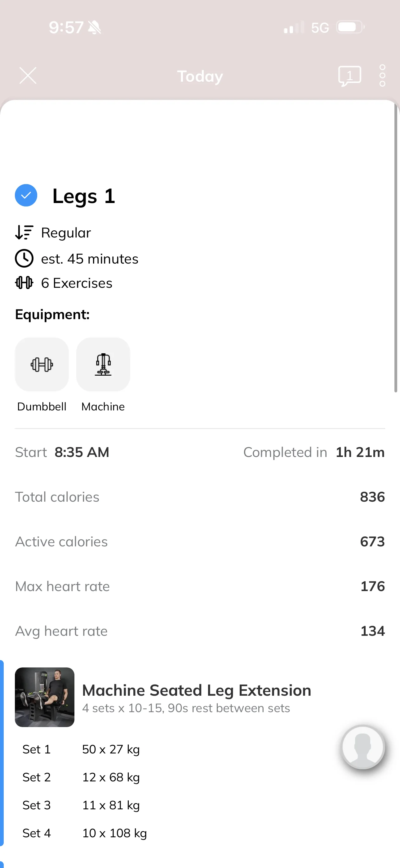The image size is (400, 868).
Task: Open the three-dot more options menu
Action: pyautogui.click(x=382, y=76)
